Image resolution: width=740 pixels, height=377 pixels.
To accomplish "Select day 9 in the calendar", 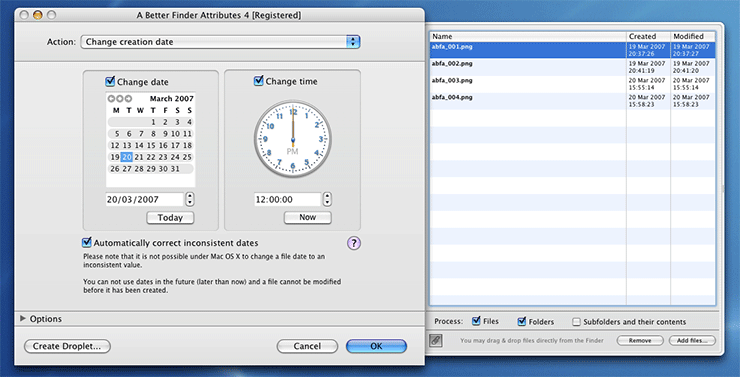I will (166, 134).
